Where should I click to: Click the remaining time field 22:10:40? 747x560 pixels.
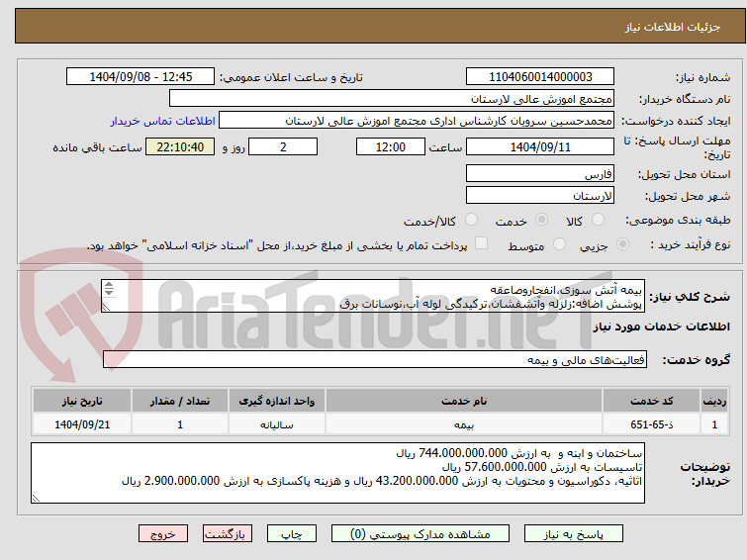click(x=180, y=146)
